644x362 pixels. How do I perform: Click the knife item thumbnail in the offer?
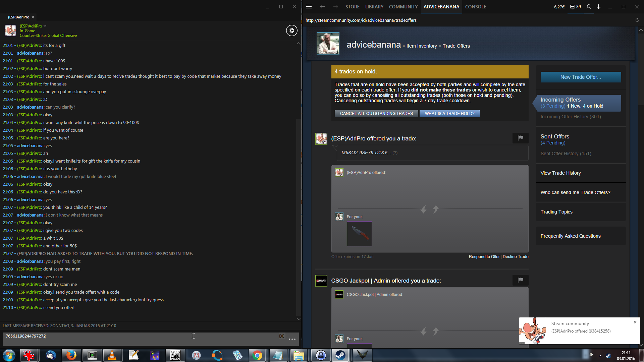[359, 234]
